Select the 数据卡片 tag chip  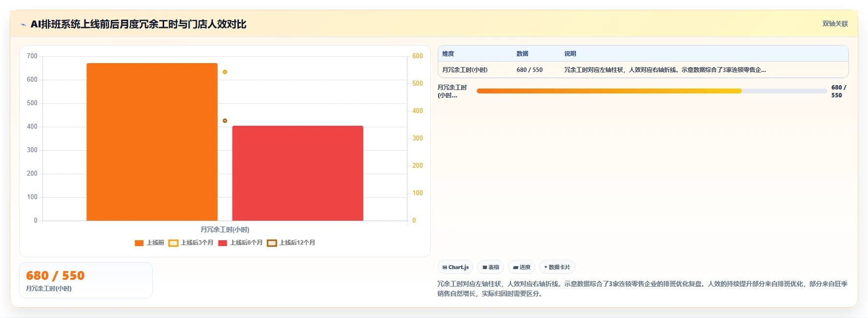point(557,267)
